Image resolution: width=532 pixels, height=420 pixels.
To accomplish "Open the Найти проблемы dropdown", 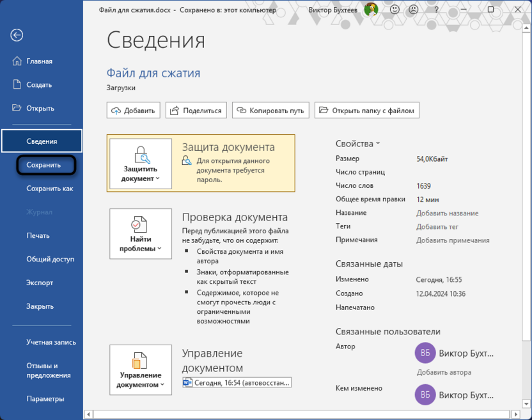I will pyautogui.click(x=140, y=233).
